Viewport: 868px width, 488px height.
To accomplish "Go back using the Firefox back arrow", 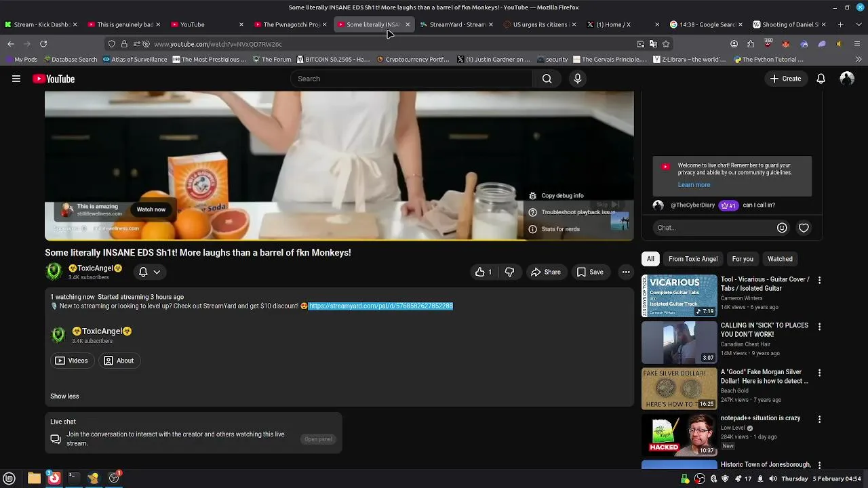I will pos(11,44).
